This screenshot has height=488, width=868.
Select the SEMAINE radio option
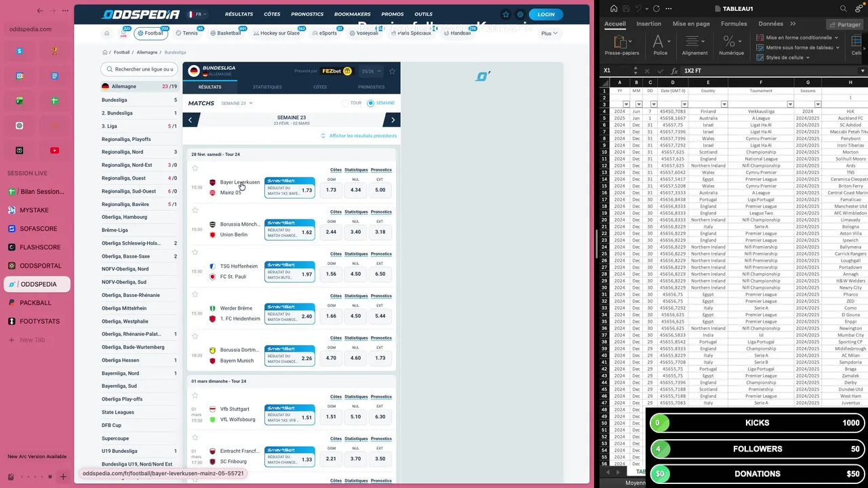tap(370, 103)
